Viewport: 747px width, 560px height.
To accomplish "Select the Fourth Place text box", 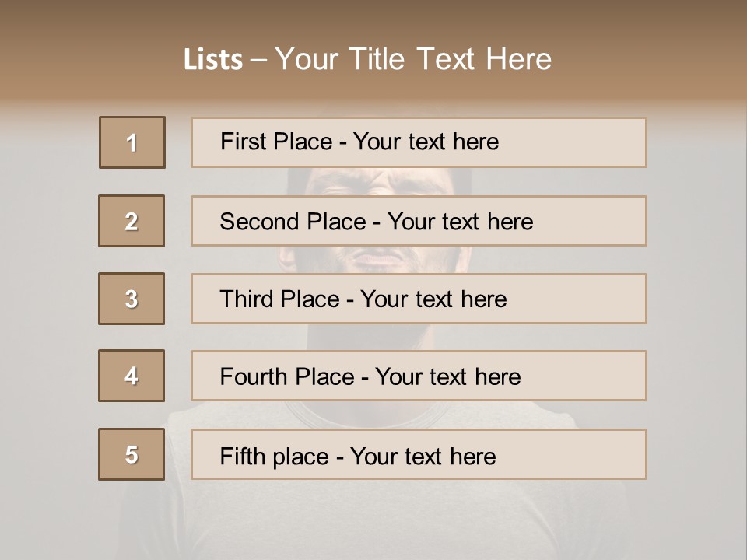I will (x=419, y=376).
